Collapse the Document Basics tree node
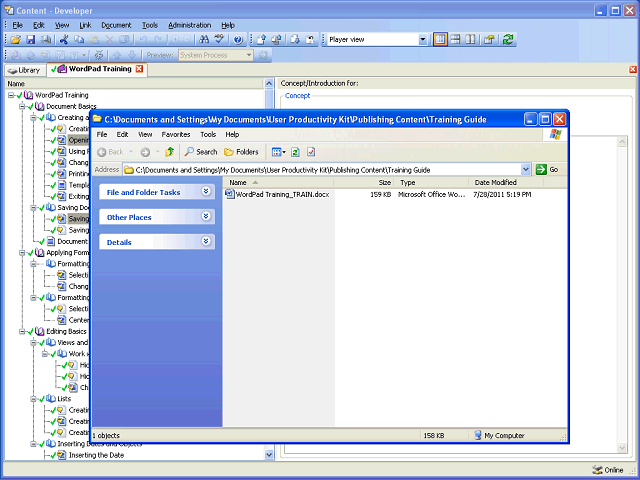 [22, 107]
